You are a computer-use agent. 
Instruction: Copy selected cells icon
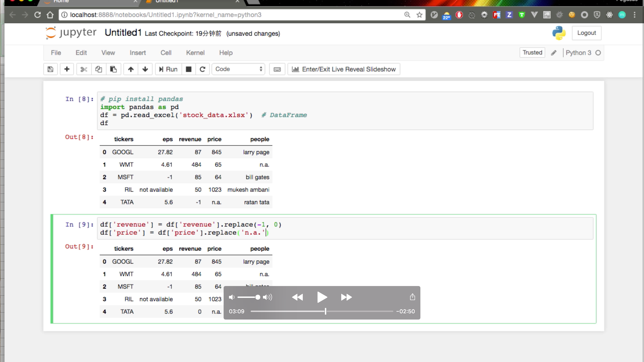98,69
